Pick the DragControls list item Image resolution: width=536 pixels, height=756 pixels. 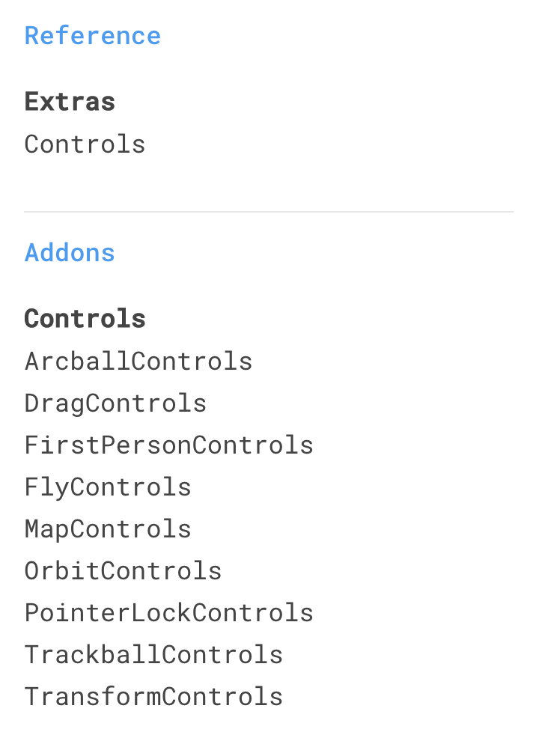(116, 403)
